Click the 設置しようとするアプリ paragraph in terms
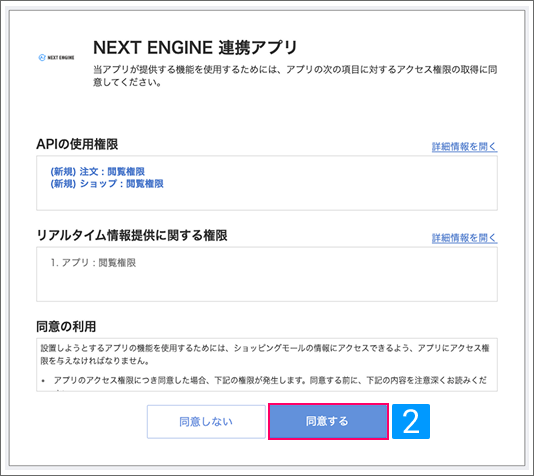534x476 pixels. [x=265, y=354]
